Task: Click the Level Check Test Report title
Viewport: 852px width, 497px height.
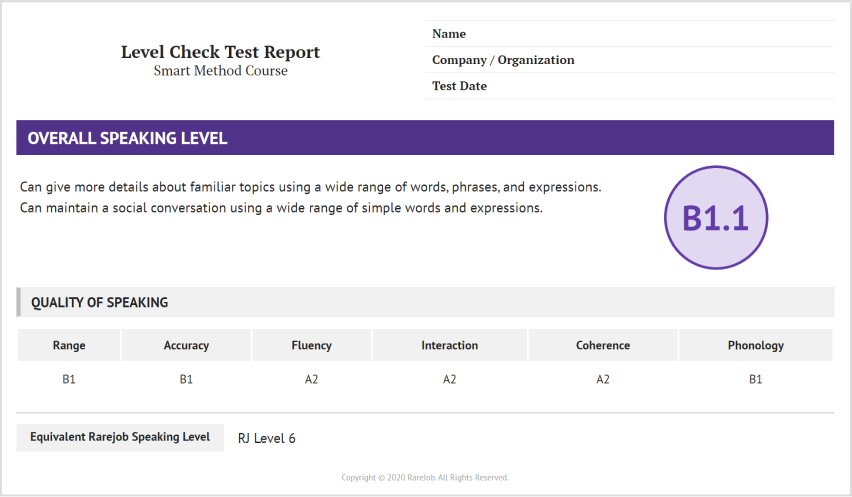Action: coord(220,52)
